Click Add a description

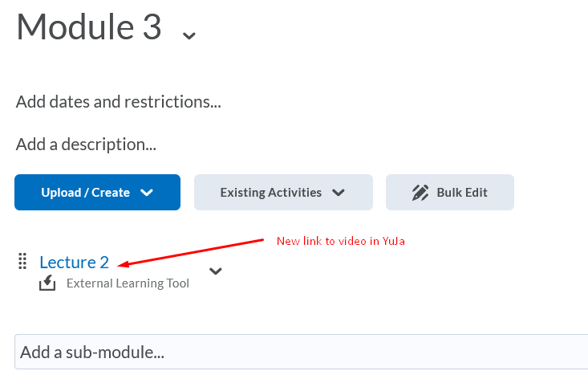pos(86,145)
